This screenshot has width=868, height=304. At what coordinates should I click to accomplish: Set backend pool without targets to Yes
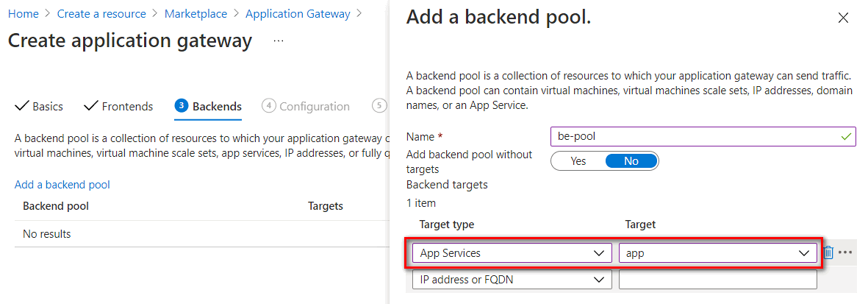click(578, 161)
